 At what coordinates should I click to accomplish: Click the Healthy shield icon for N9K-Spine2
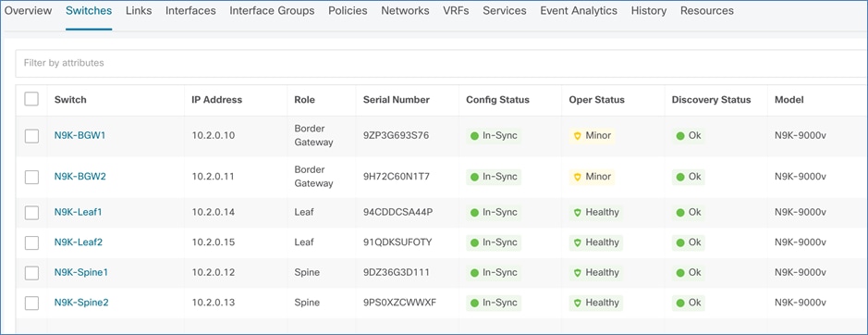[x=578, y=303]
